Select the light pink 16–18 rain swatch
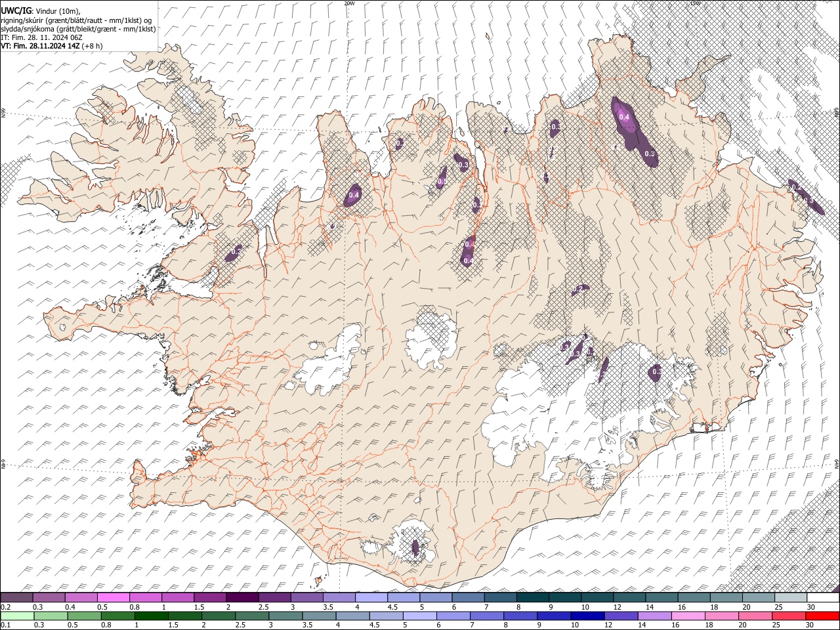Screen dimensions: 840x630 point(688,616)
